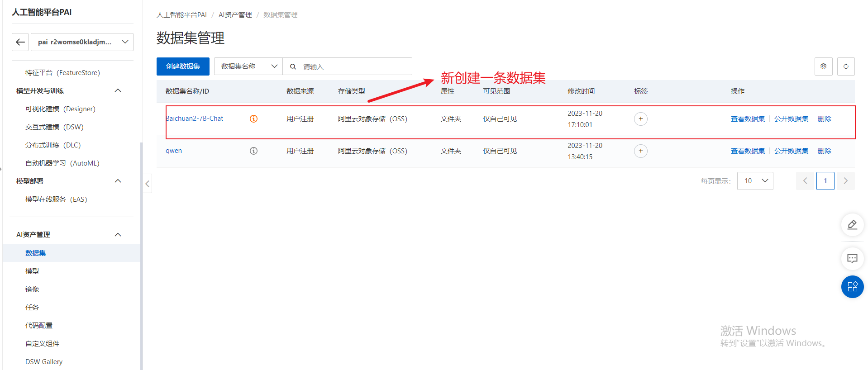Click the back arrow beside workspace selector
The height and width of the screenshot is (370, 868).
point(20,42)
